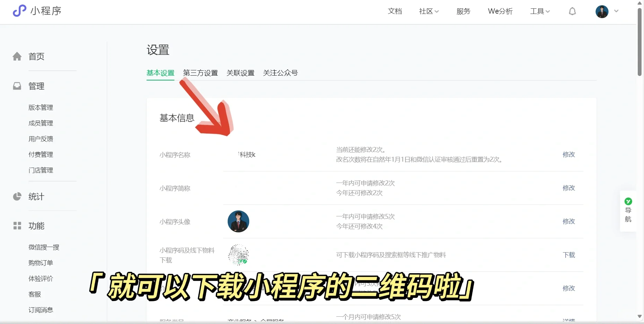The height and width of the screenshot is (324, 644).
Task: Click the 首页 home icon
Action: (17, 56)
